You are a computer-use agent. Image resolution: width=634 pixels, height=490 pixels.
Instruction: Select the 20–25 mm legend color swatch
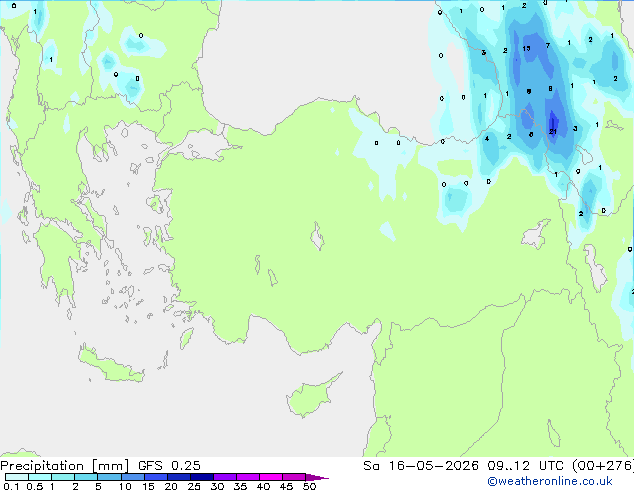coord(178,477)
